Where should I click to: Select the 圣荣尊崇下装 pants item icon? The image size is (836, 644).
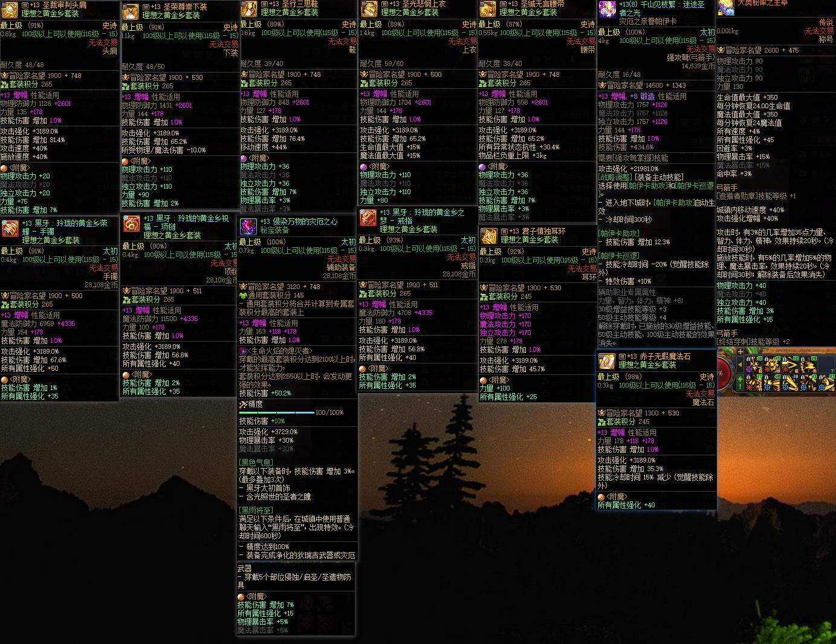pos(130,12)
